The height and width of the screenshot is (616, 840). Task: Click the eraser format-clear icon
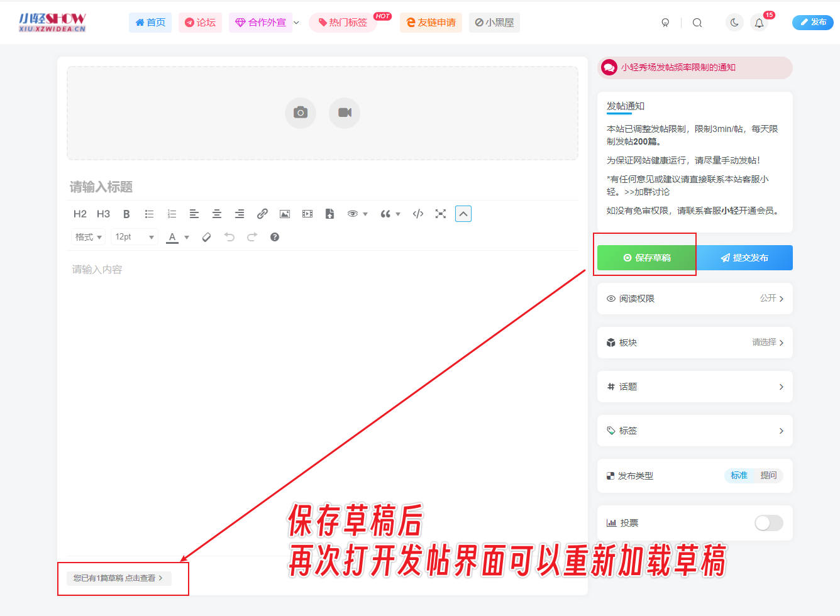(x=206, y=237)
